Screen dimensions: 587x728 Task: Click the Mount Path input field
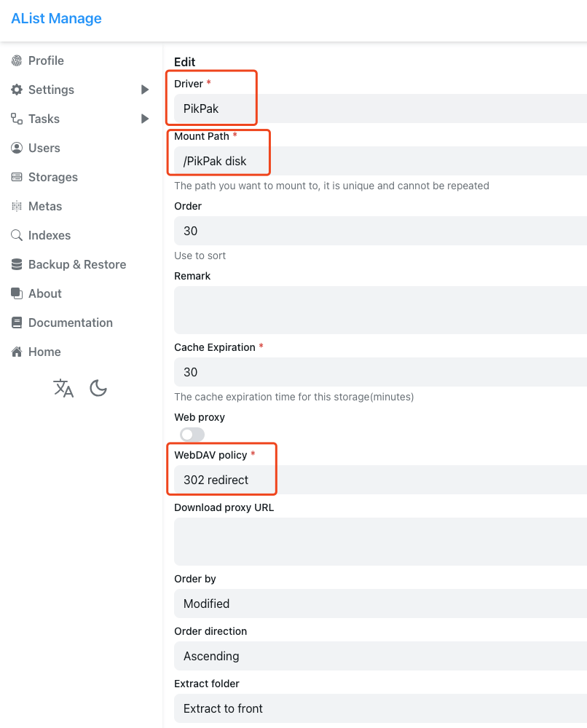[x=379, y=161]
